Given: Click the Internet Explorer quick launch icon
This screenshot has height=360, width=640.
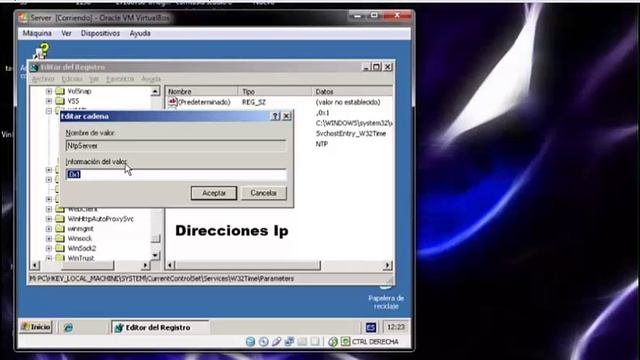Looking at the screenshot, I should [x=68, y=327].
